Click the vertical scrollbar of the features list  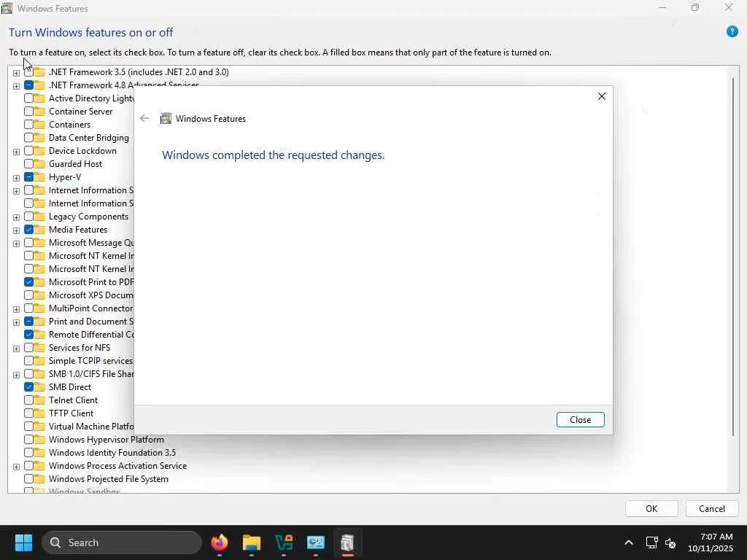pyautogui.click(x=733, y=257)
